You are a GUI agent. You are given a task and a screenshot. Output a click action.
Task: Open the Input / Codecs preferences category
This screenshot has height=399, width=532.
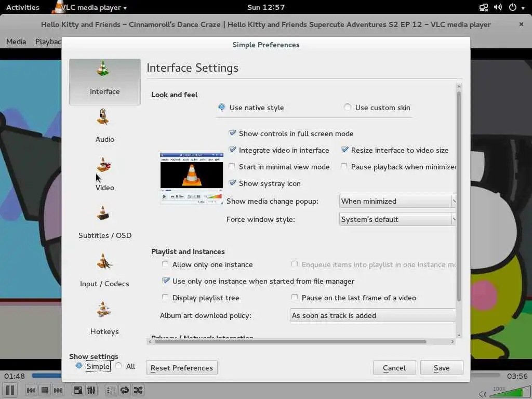pos(104,270)
